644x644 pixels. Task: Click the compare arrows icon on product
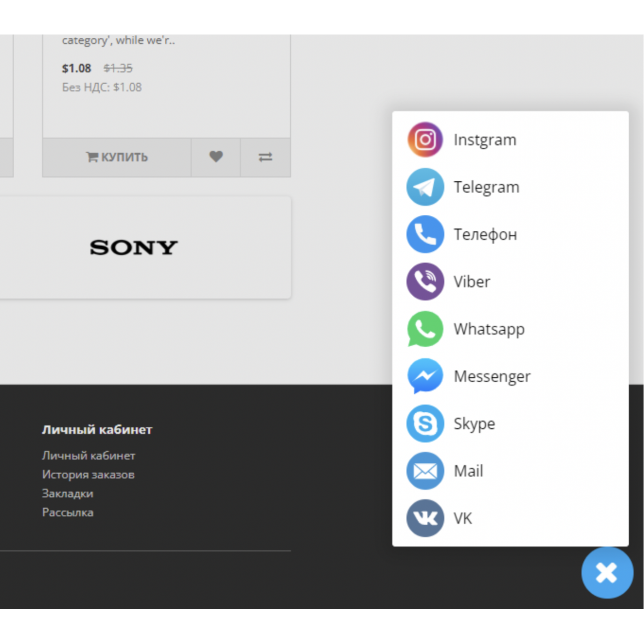point(265,157)
